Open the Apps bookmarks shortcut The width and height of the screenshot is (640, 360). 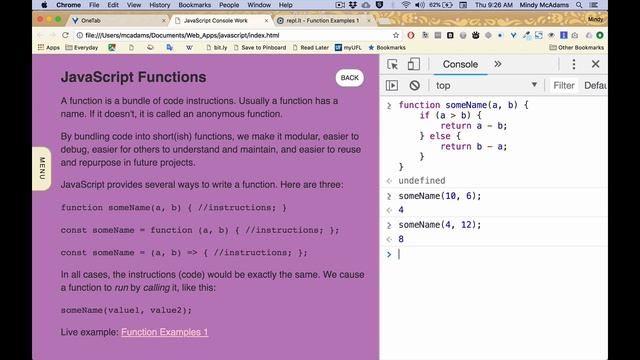[49, 47]
